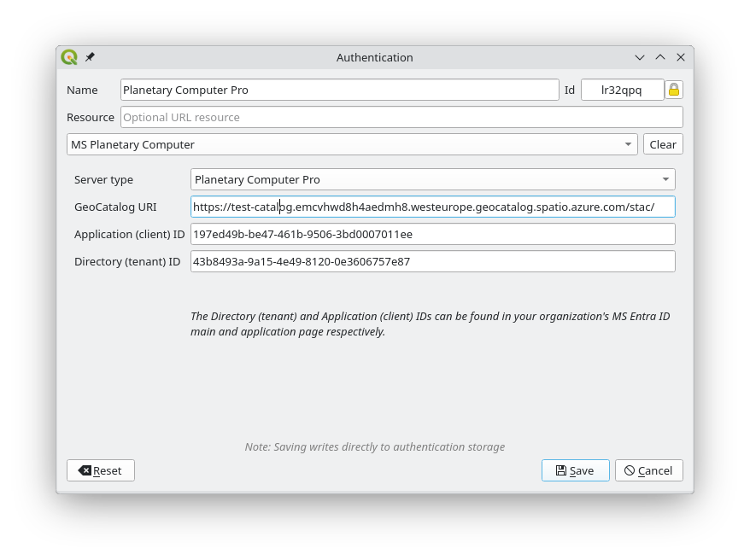The height and width of the screenshot is (560, 750).
Task: Focus the Directory (tenant) ID field
Action: click(x=432, y=261)
